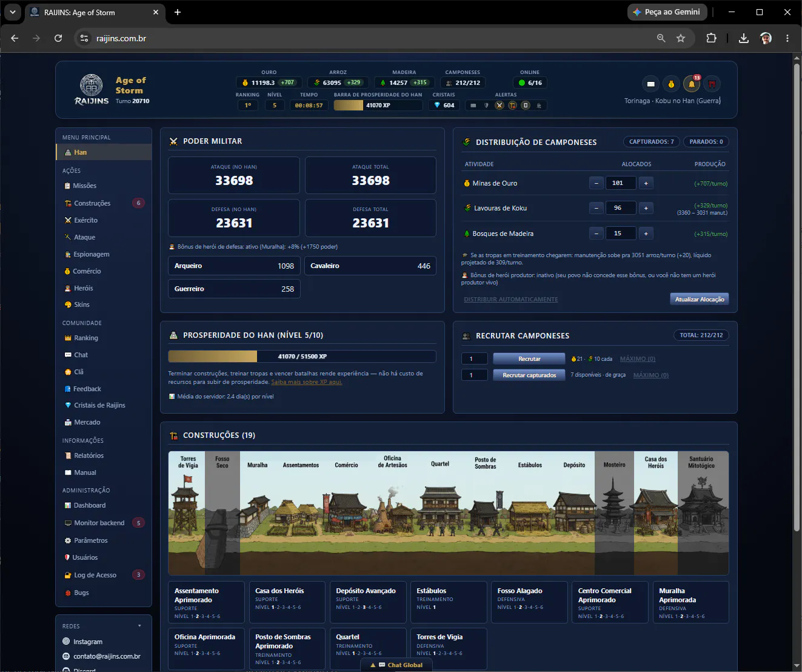Click quantity field beside Recrutar capturados
802x672 pixels.
[x=475, y=375]
